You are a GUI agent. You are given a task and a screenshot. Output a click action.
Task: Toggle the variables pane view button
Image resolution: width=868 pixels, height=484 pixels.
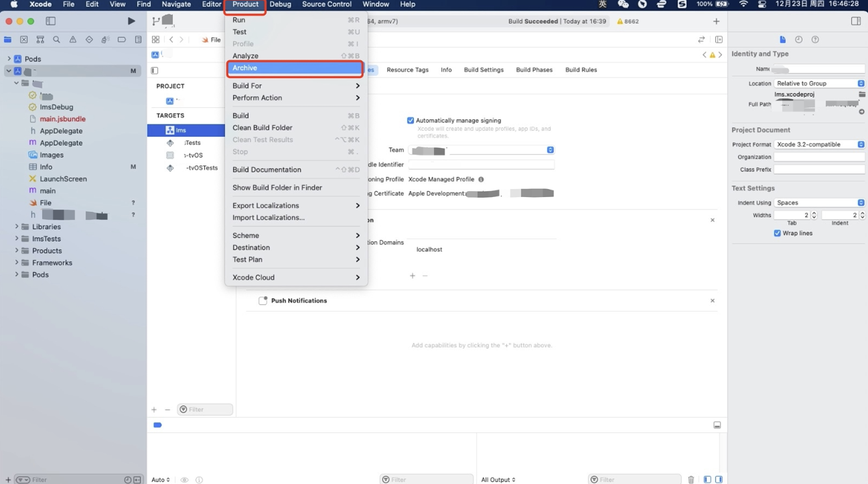[x=707, y=479]
